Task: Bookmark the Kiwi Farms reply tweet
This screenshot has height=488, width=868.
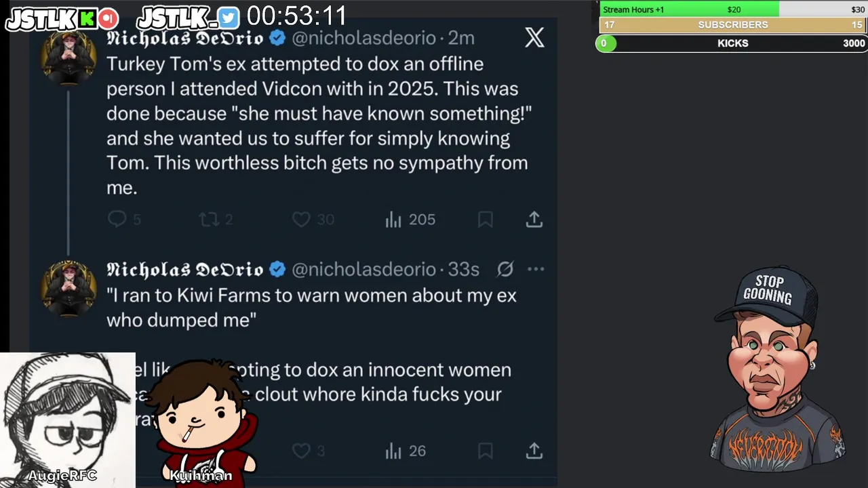Action: (486, 451)
